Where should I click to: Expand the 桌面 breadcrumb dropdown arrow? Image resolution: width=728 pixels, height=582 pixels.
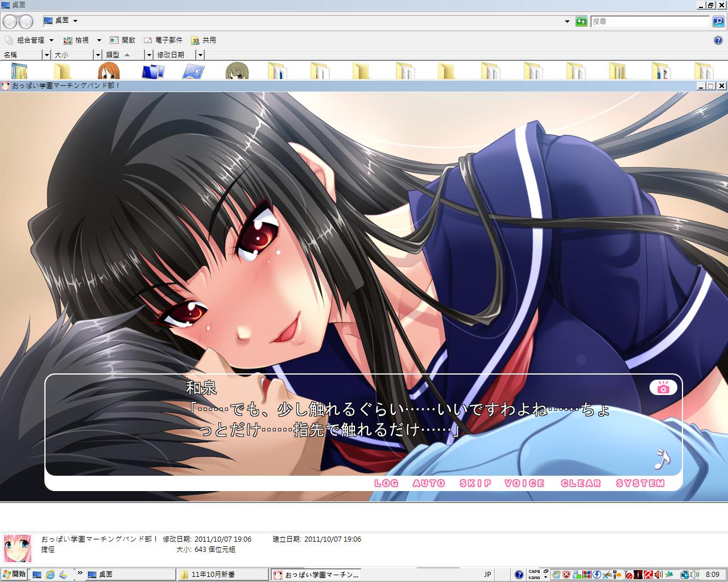[75, 21]
